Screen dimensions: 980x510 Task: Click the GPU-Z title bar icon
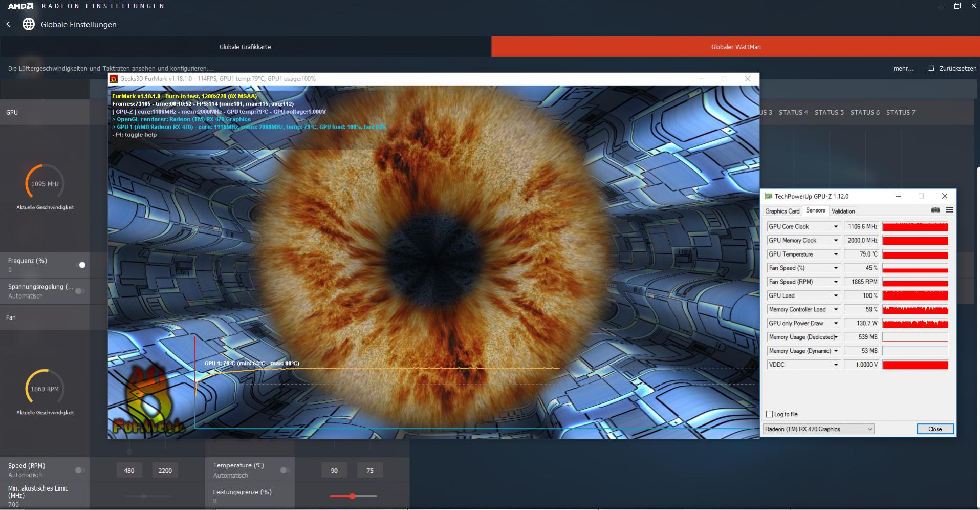tap(768, 196)
